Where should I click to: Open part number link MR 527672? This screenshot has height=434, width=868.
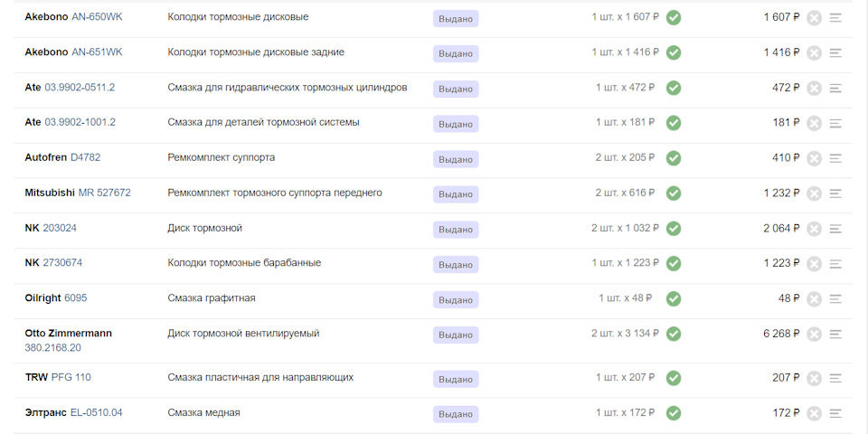click(105, 193)
